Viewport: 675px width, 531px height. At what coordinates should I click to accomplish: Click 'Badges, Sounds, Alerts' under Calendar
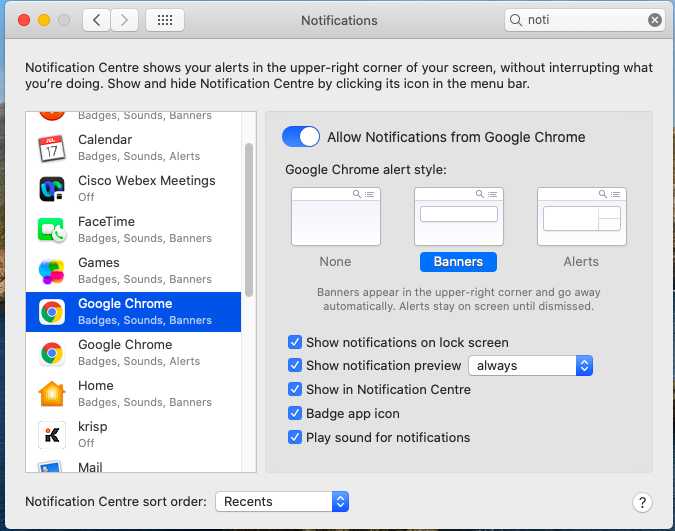pos(139,156)
